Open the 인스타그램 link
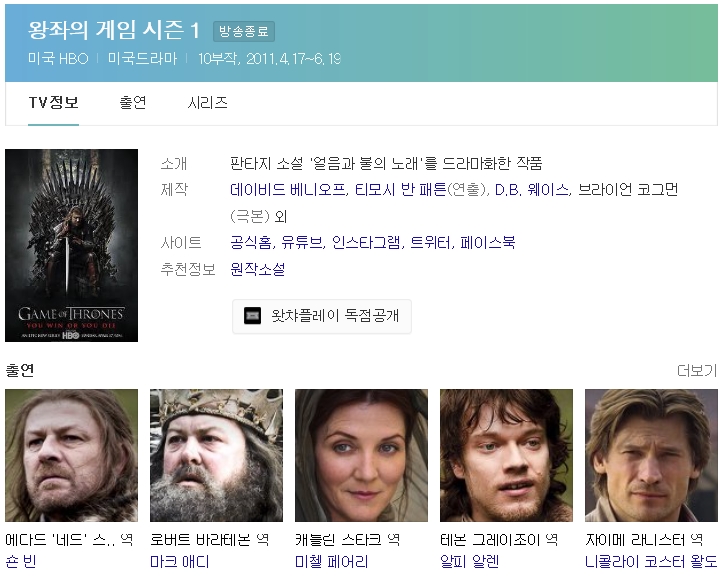721x580 pixels. [366, 242]
